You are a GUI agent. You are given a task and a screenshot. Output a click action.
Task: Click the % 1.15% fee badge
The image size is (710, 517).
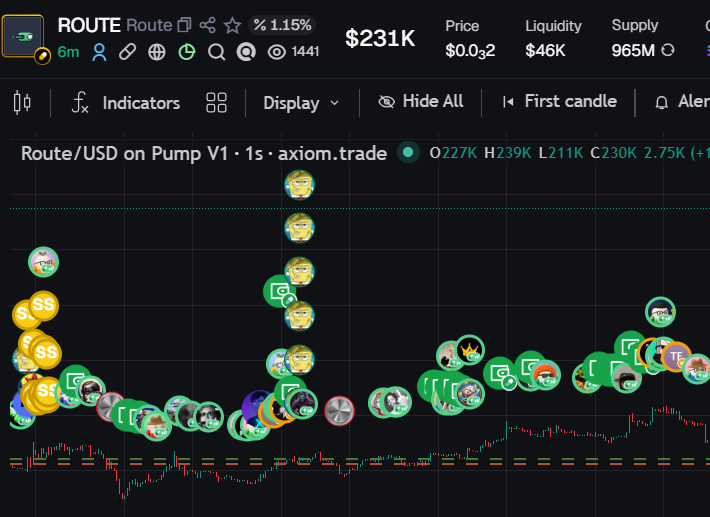click(282, 25)
